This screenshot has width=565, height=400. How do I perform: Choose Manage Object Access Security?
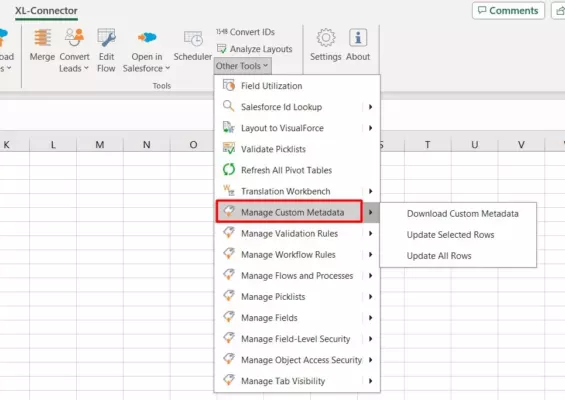[297, 360]
